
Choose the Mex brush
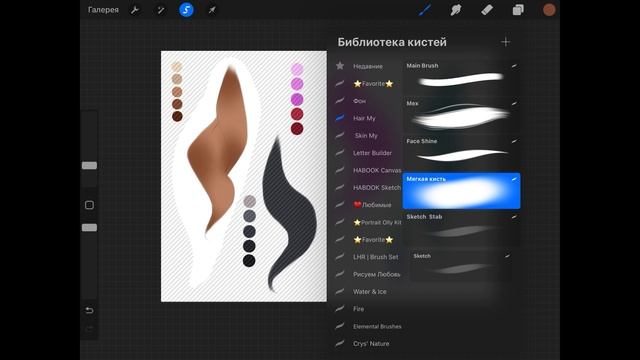point(461,115)
